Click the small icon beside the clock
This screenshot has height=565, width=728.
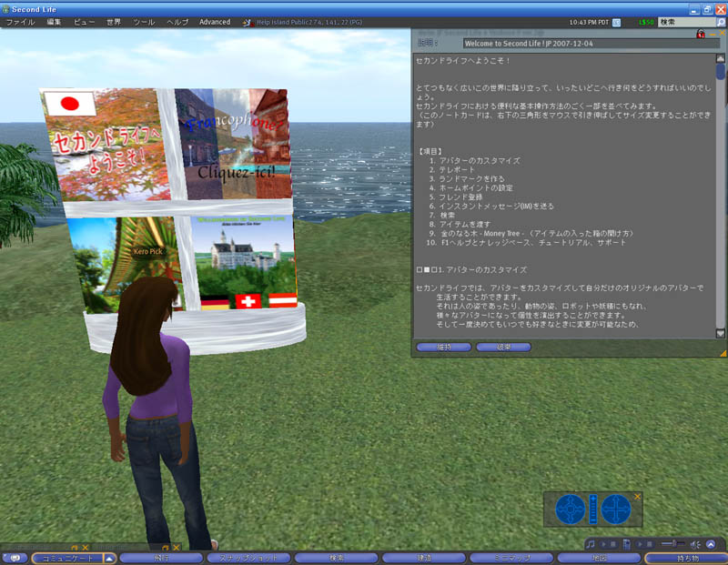pos(617,22)
